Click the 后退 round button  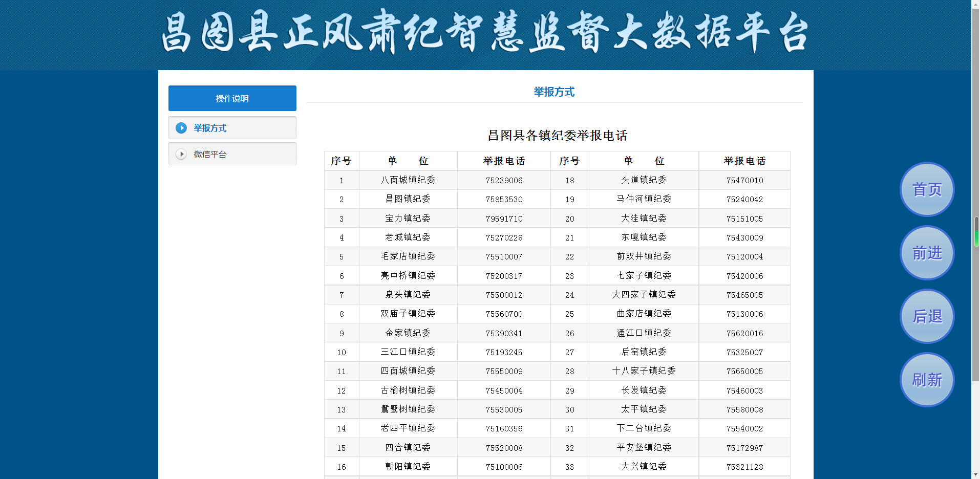(927, 316)
